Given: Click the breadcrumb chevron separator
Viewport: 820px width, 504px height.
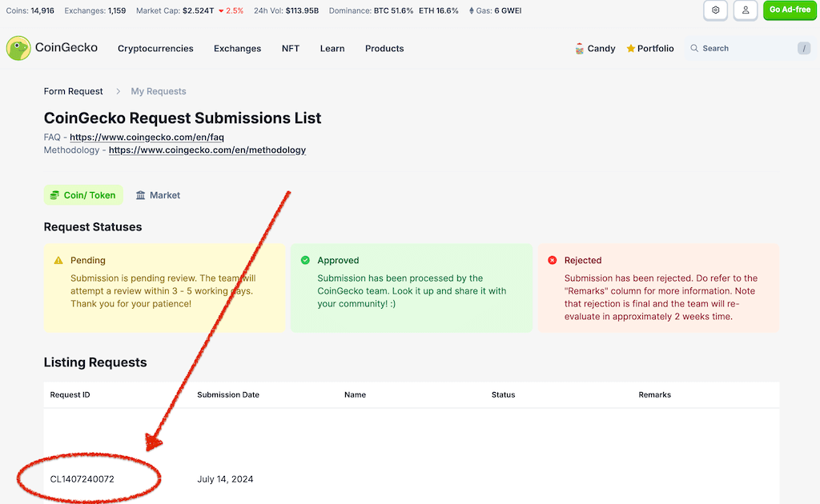Looking at the screenshot, I should tap(119, 91).
